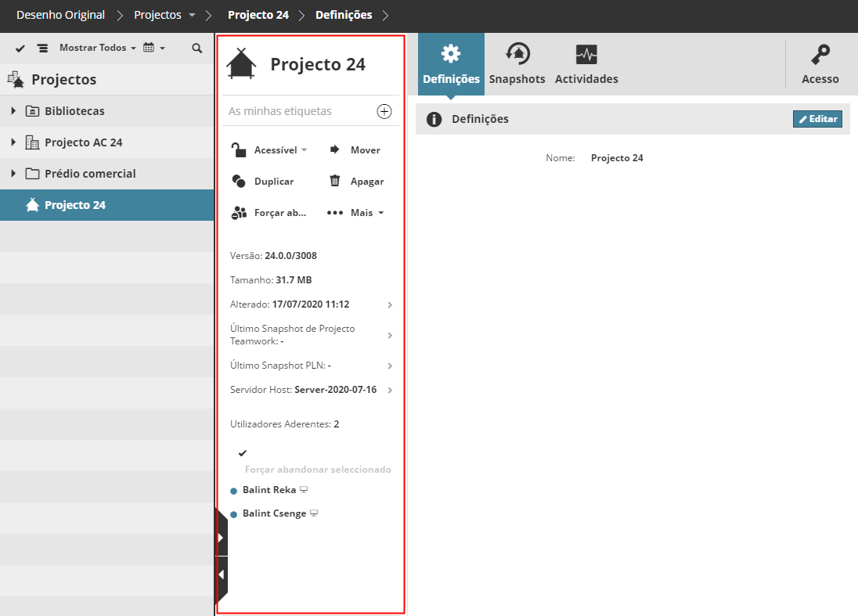Screen dimensions: 858x616
Task: Click the left-arrow panel collapse handle
Action: pyautogui.click(x=221, y=575)
